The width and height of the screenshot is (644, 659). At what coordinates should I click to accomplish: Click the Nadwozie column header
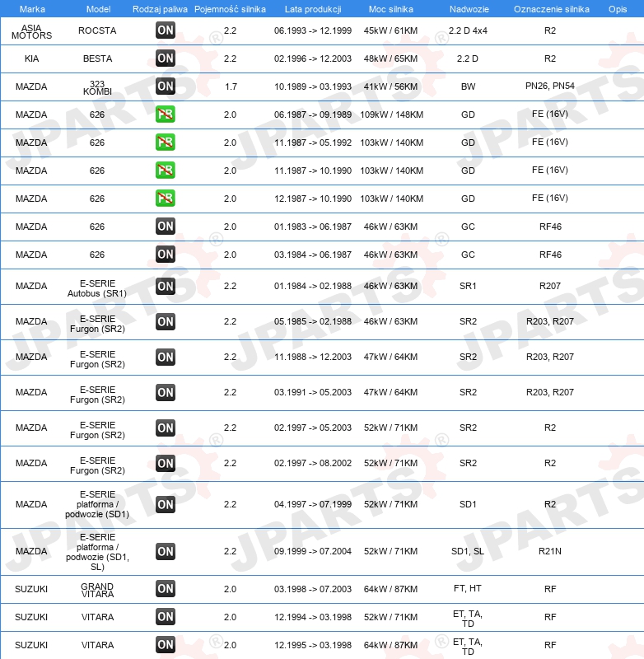click(x=469, y=9)
